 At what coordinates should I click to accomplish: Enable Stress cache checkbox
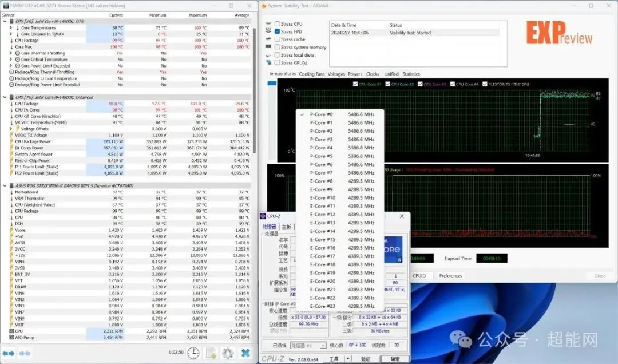click(x=277, y=39)
